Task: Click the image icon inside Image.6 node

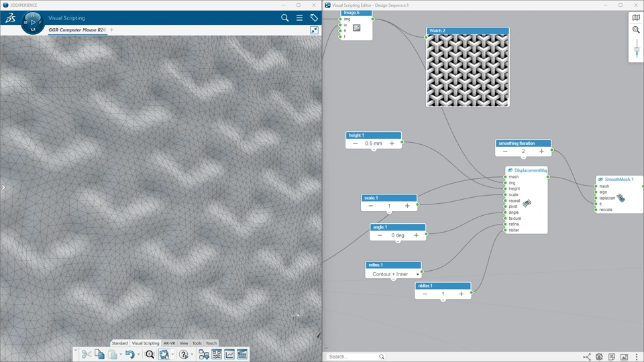Action: tap(356, 28)
